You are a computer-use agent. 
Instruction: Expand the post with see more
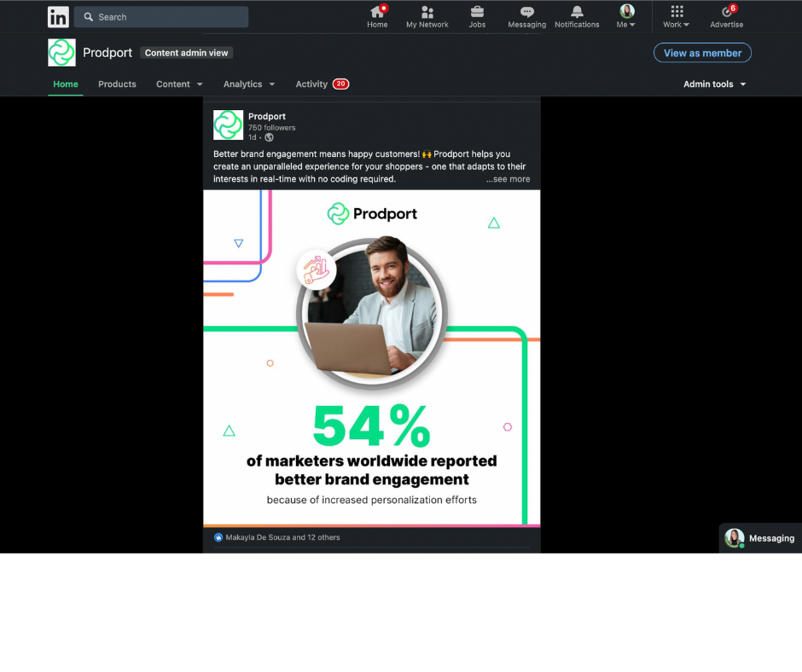[508, 179]
